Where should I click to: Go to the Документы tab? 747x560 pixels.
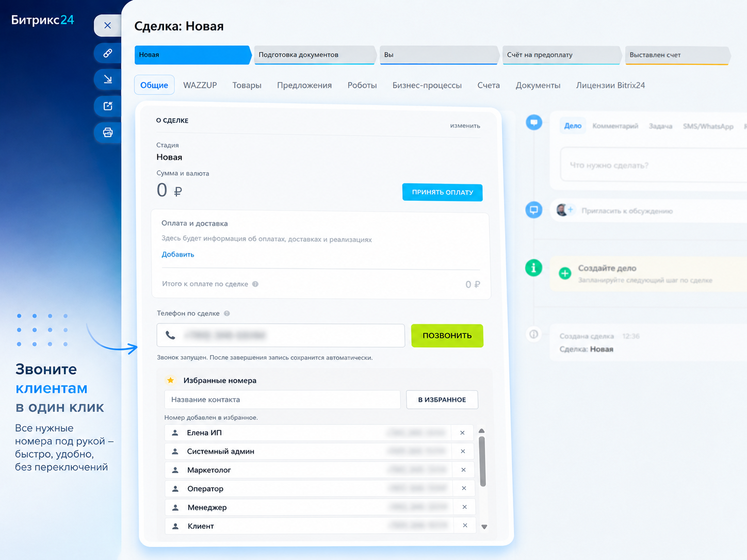click(x=538, y=85)
